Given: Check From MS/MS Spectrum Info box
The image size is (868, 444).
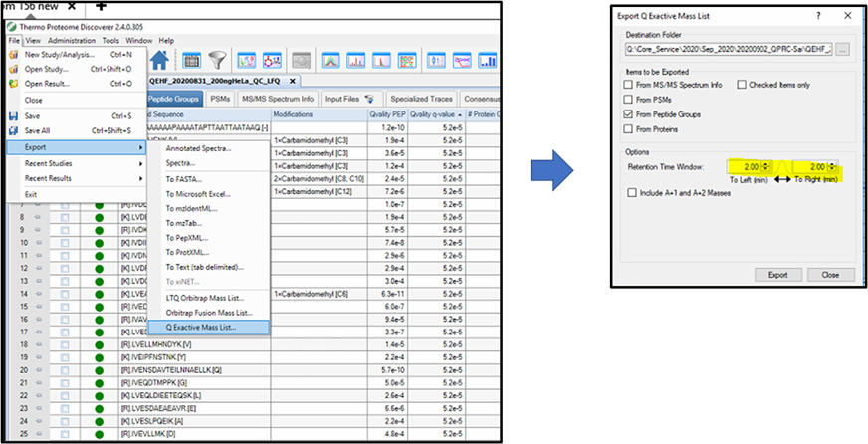Looking at the screenshot, I should 628,85.
